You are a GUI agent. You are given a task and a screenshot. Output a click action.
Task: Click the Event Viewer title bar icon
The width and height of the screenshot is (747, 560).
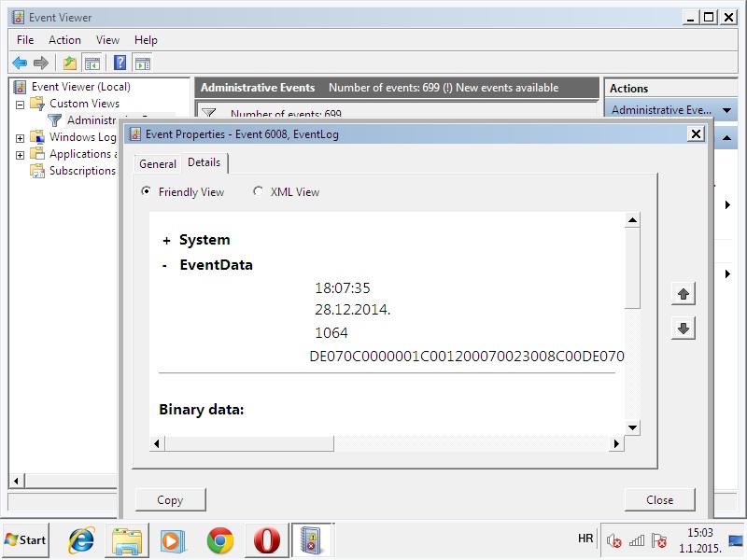point(18,18)
